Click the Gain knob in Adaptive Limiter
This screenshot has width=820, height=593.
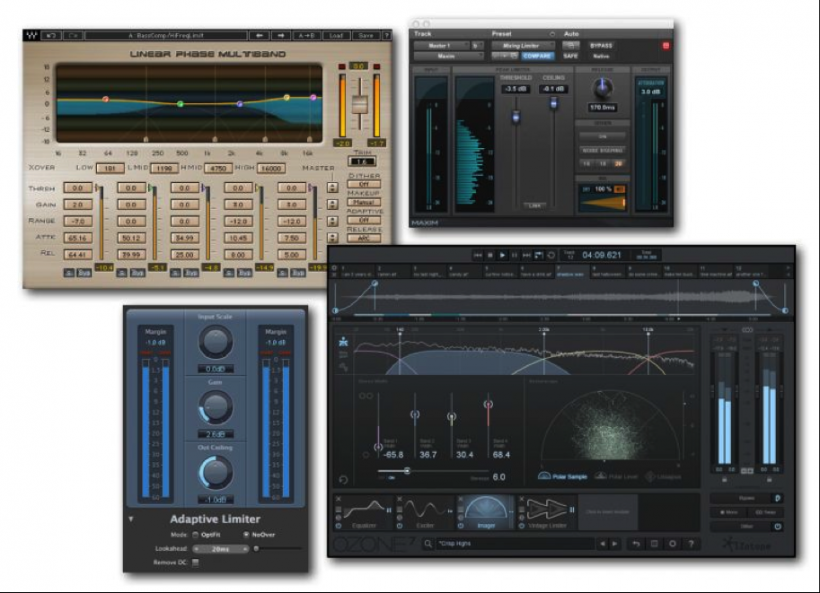click(x=215, y=407)
